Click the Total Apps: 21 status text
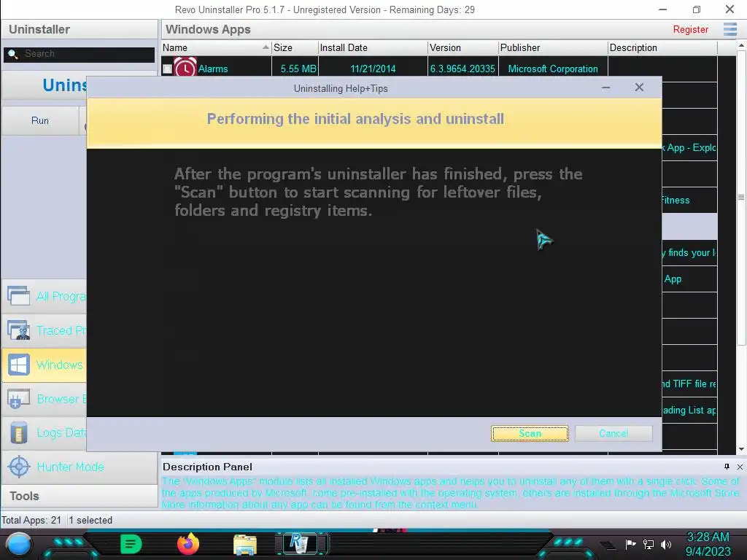This screenshot has height=560, width=747. tap(31, 521)
